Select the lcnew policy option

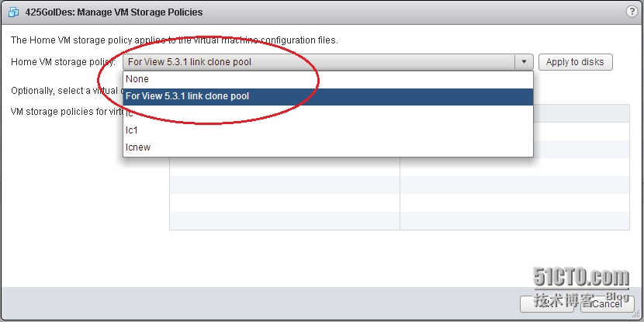[328, 147]
